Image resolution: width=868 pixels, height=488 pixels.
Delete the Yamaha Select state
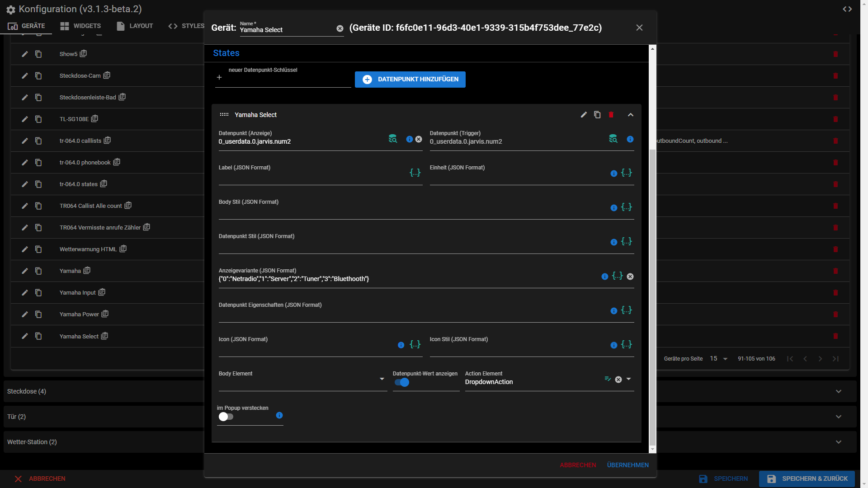point(611,115)
